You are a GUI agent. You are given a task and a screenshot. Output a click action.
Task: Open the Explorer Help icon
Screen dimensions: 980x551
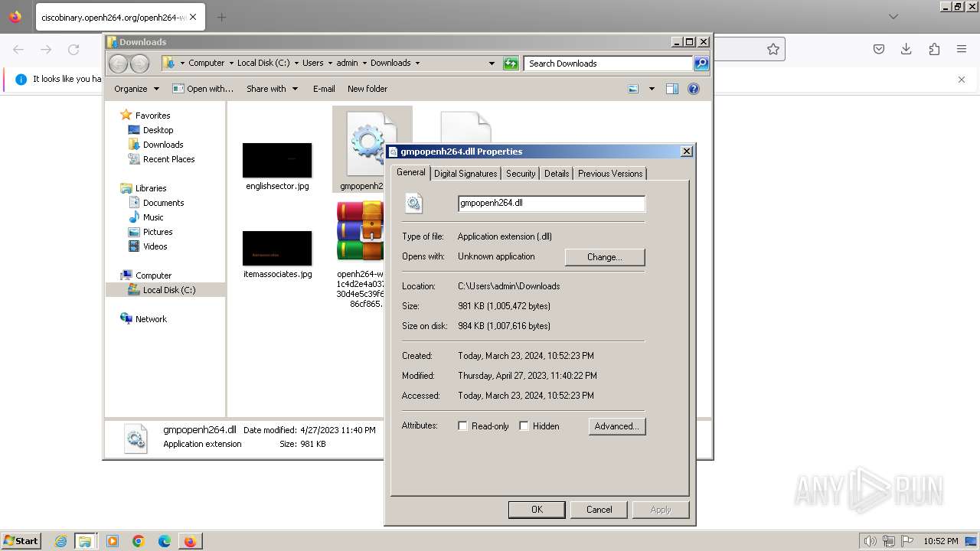pos(694,89)
